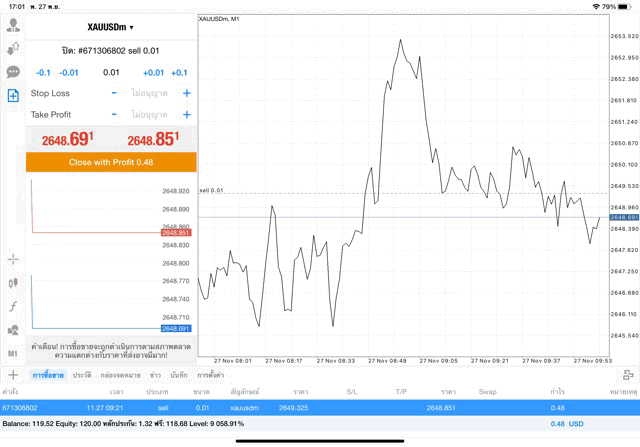Tap the new order document icon

tap(13, 96)
